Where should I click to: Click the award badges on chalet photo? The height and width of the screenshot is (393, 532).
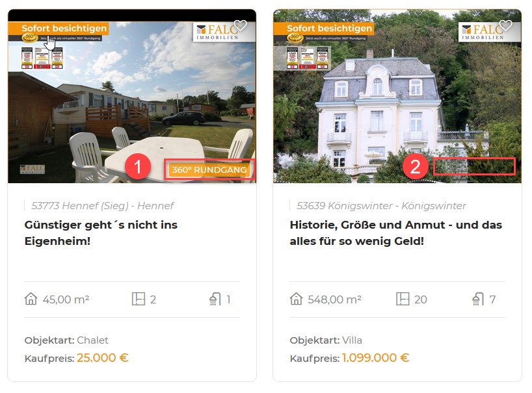click(42, 58)
